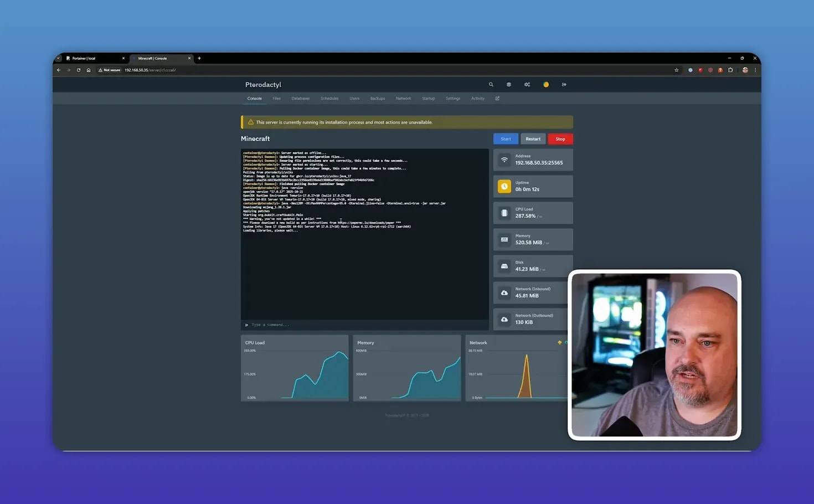Open the browser extensions puzzle icon

[730, 70]
